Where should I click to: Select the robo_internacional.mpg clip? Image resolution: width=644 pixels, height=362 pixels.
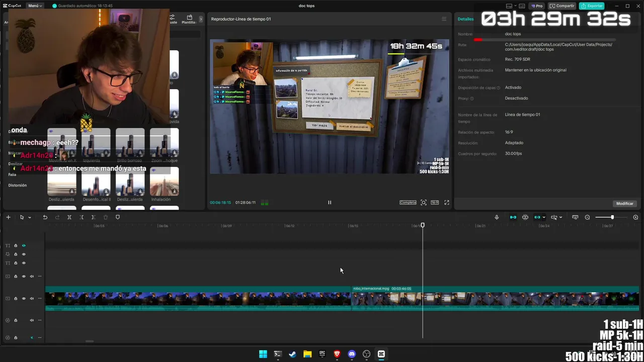[495, 299]
